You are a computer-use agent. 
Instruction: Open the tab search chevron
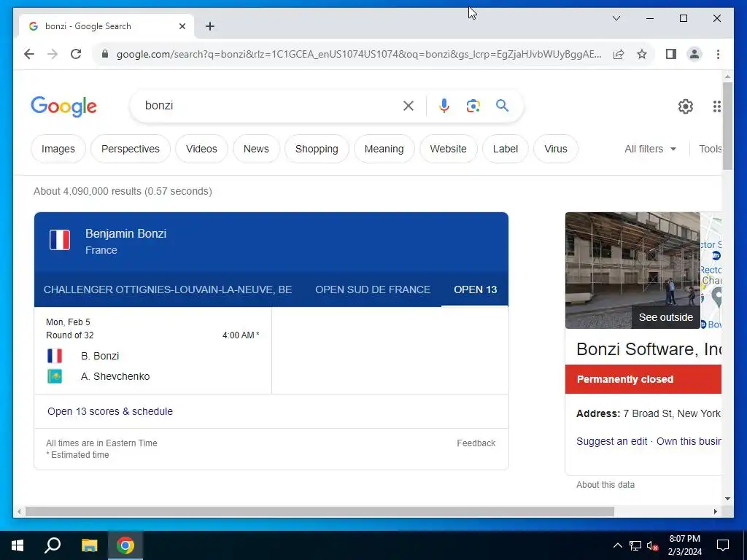616,18
